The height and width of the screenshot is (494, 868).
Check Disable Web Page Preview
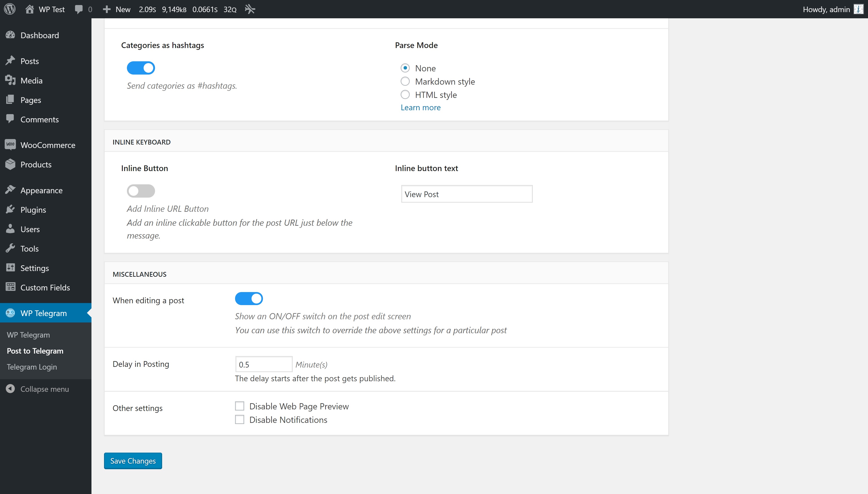[x=239, y=406]
